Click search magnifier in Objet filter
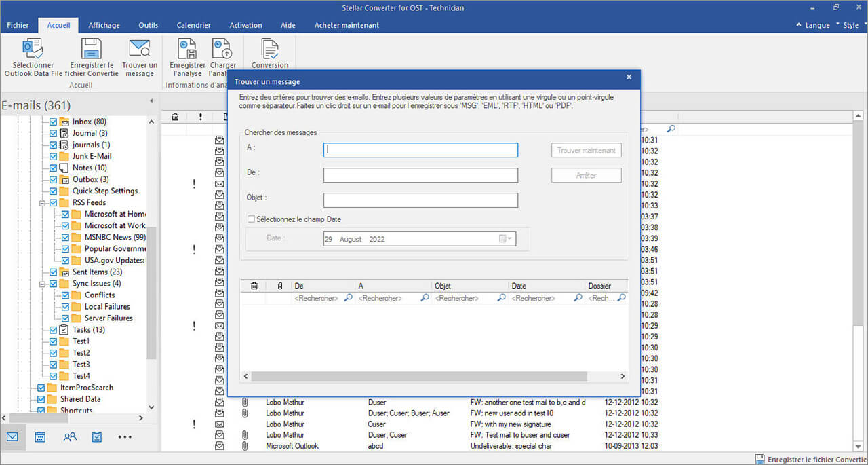The width and height of the screenshot is (868, 465). pyautogui.click(x=501, y=298)
